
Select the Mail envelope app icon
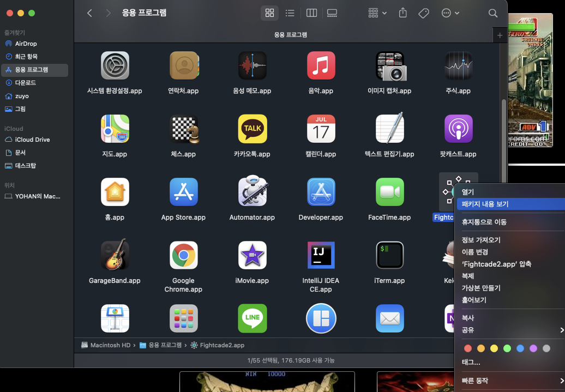click(389, 318)
